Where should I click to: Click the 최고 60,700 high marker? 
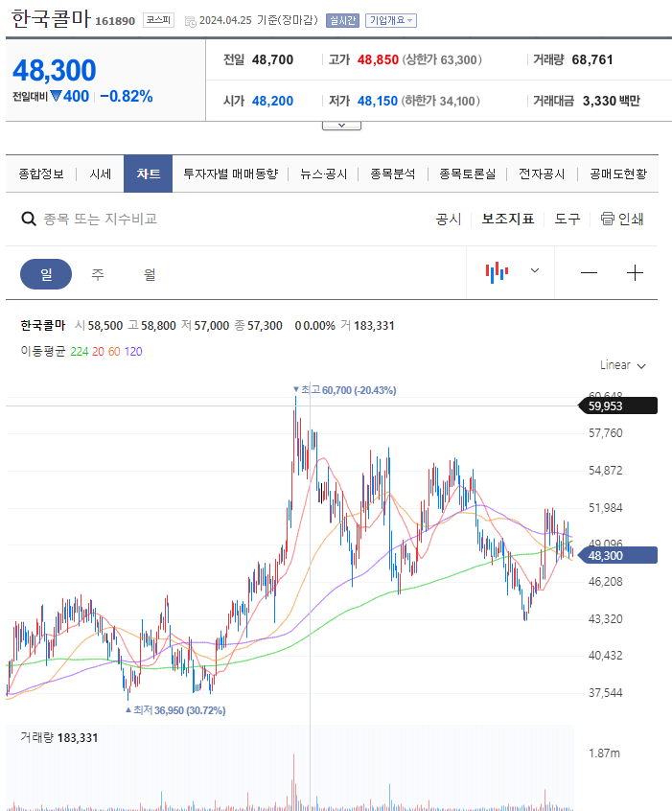(344, 390)
